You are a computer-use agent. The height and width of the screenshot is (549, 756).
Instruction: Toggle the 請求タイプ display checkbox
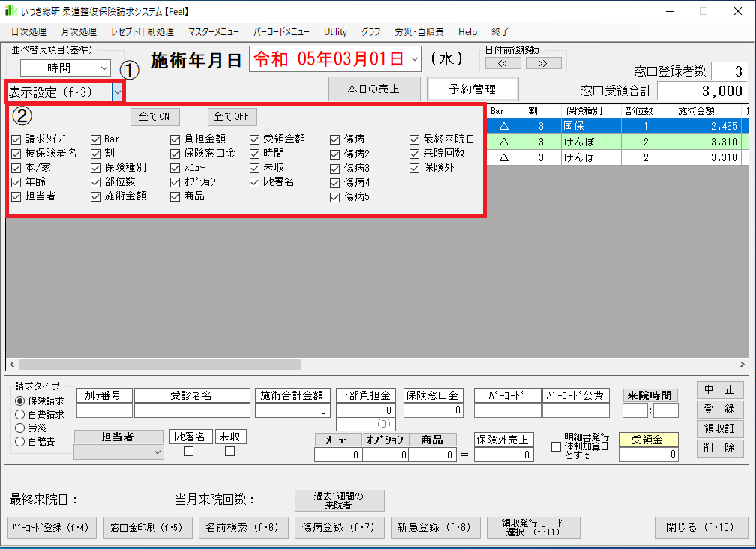pyautogui.click(x=16, y=139)
